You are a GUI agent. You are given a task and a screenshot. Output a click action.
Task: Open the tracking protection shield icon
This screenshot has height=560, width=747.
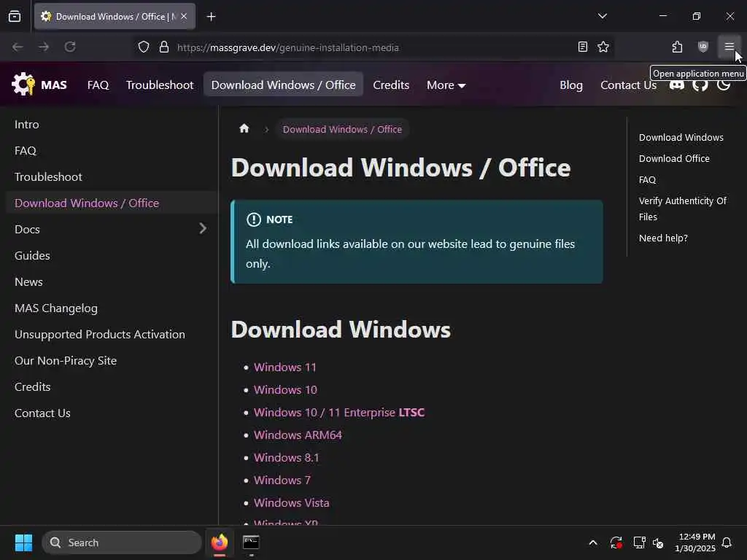[x=144, y=47]
